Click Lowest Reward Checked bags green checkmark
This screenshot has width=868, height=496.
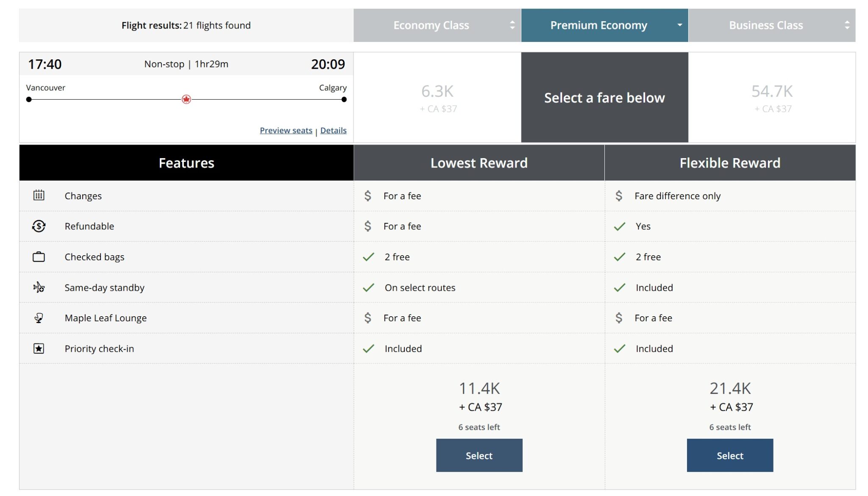coord(368,257)
